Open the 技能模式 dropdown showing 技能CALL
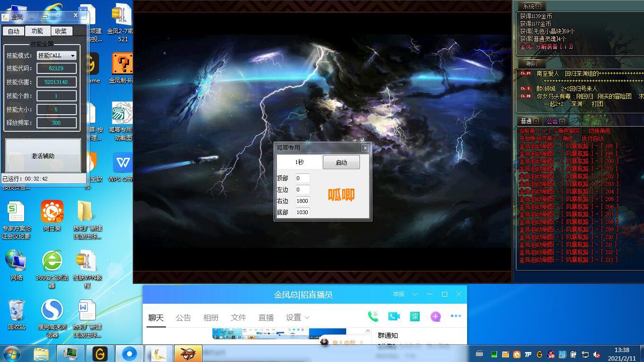644x362 pixels. pyautogui.click(x=56, y=55)
